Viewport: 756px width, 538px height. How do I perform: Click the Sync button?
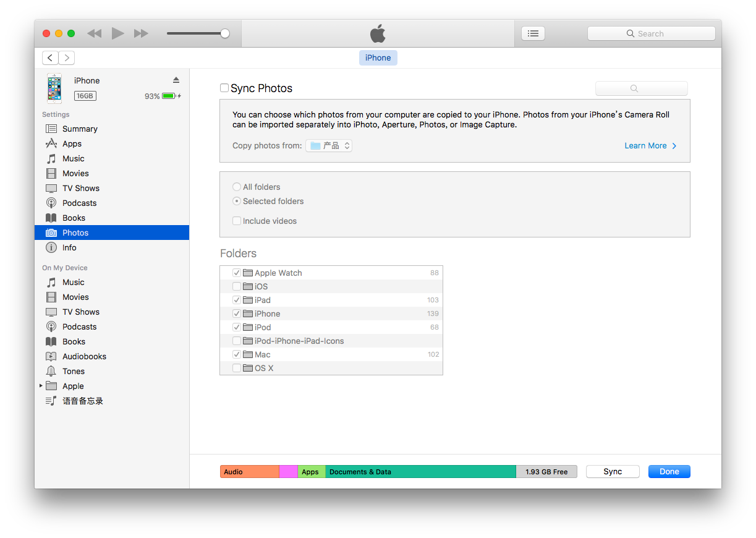tap(613, 471)
